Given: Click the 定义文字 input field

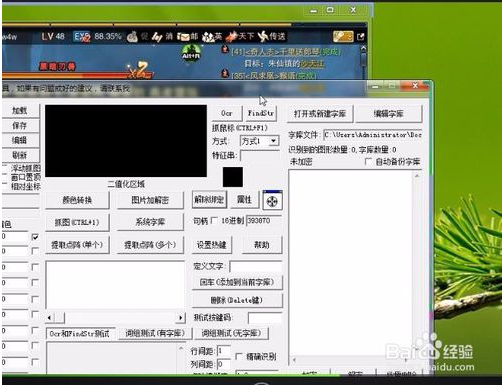Looking at the screenshot, I should (256, 267).
